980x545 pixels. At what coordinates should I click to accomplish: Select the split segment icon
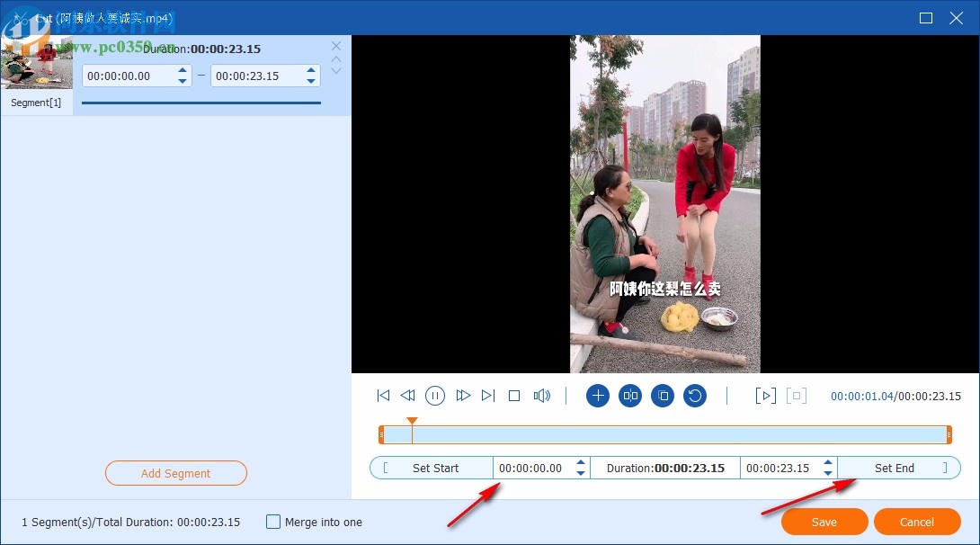pyautogui.click(x=630, y=396)
